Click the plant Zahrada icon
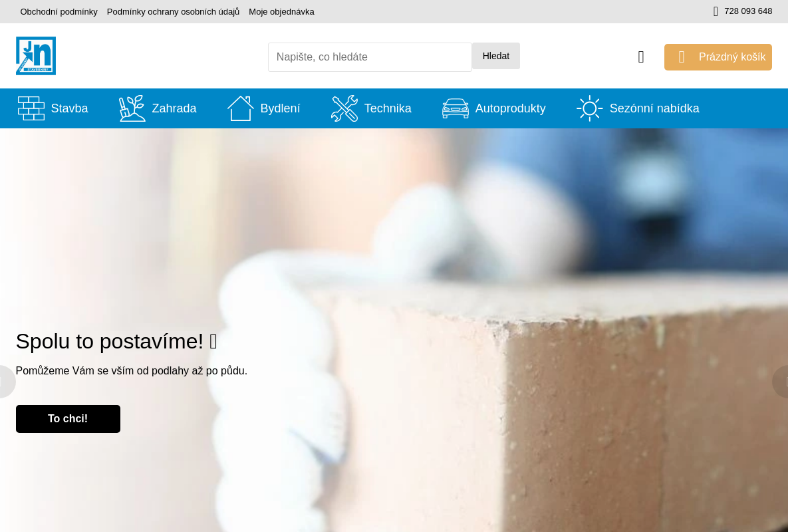 coord(132,108)
